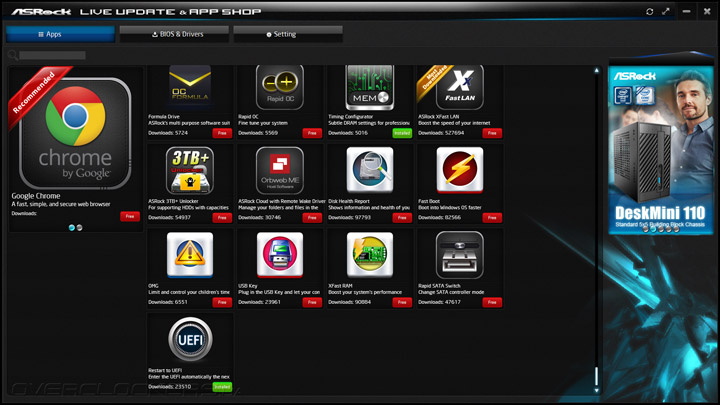The image size is (720, 405).
Task: Open the 3TB+ Unlocker app icon
Action: pos(190,170)
